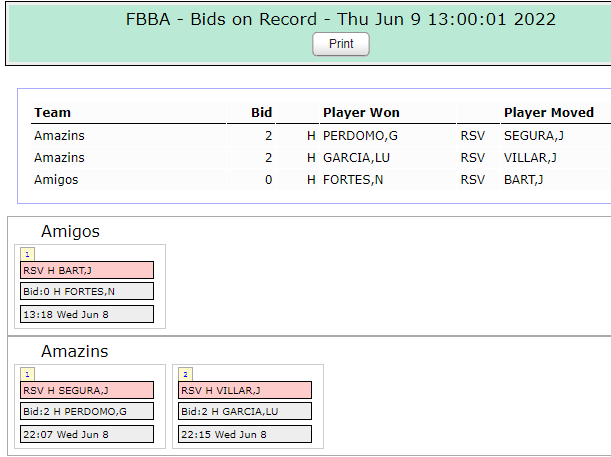Click the Amazins section heading
This screenshot has width=611, height=457.
pyautogui.click(x=74, y=351)
